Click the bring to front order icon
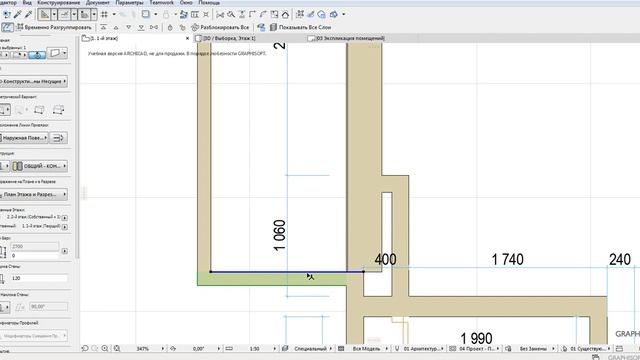Image resolution: width=640 pixels, height=360 pixels. [x=104, y=27]
